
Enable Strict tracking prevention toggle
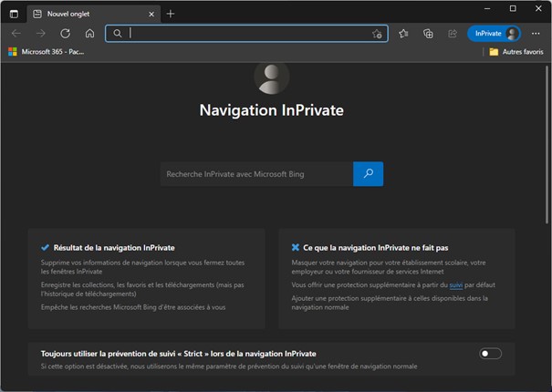(490, 354)
